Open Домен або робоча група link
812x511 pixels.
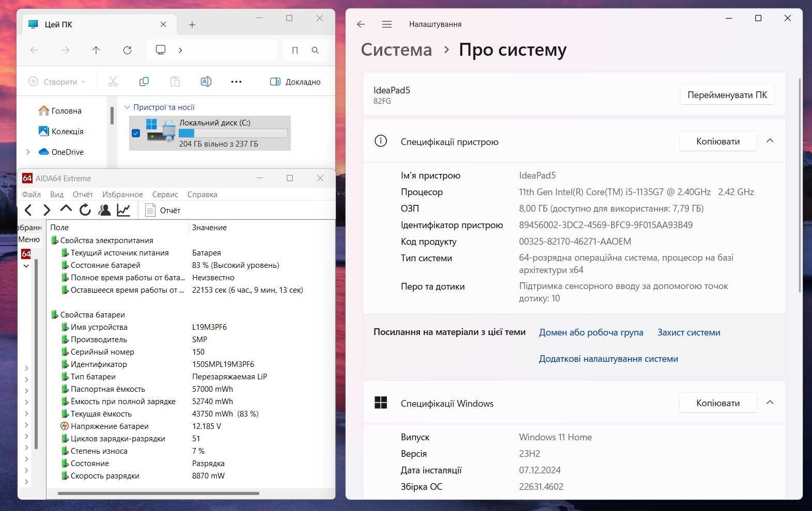click(x=591, y=332)
